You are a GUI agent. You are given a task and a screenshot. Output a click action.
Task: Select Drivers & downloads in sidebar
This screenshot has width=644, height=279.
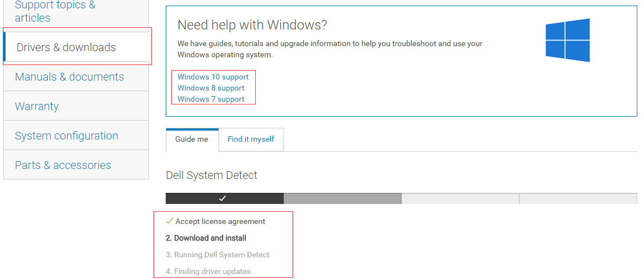click(66, 47)
